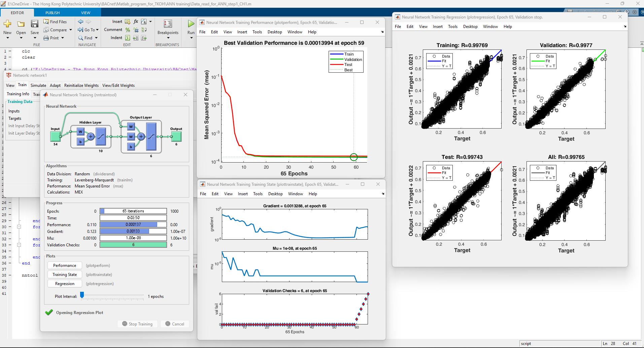The height and width of the screenshot is (348, 644).
Task: Run the script with the green arrow
Action: click(191, 24)
